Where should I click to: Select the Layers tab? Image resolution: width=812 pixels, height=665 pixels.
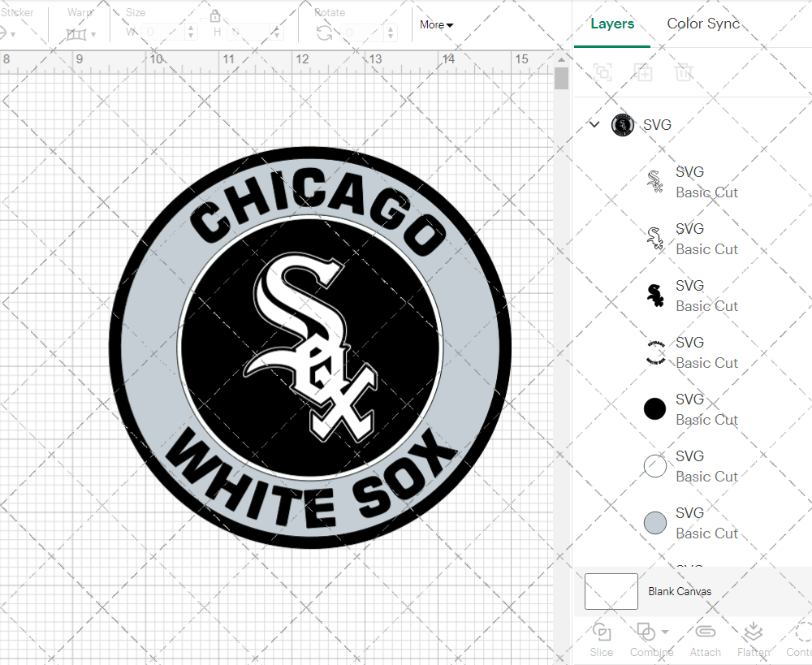coord(612,24)
